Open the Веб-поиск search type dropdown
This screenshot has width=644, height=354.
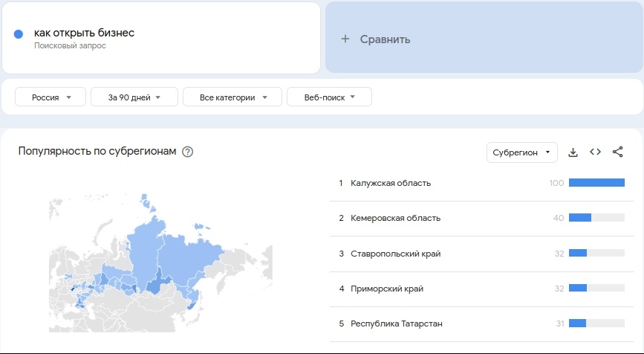329,97
